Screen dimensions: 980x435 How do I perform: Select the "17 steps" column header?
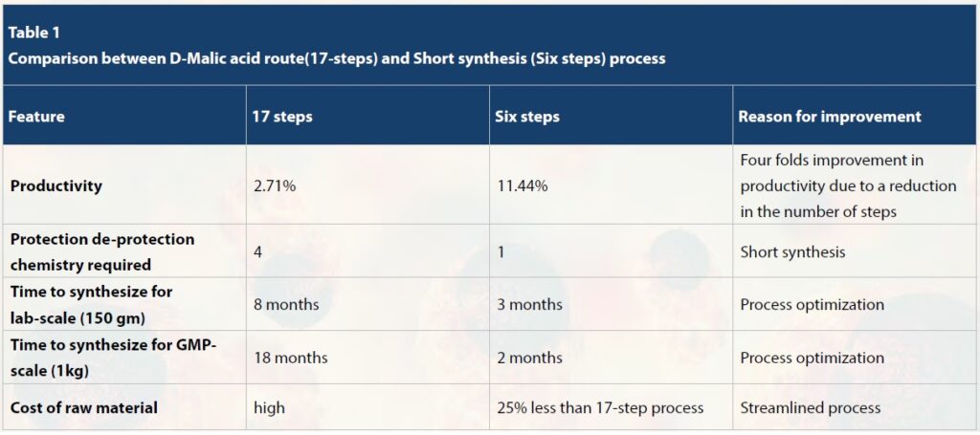pyautogui.click(x=283, y=117)
